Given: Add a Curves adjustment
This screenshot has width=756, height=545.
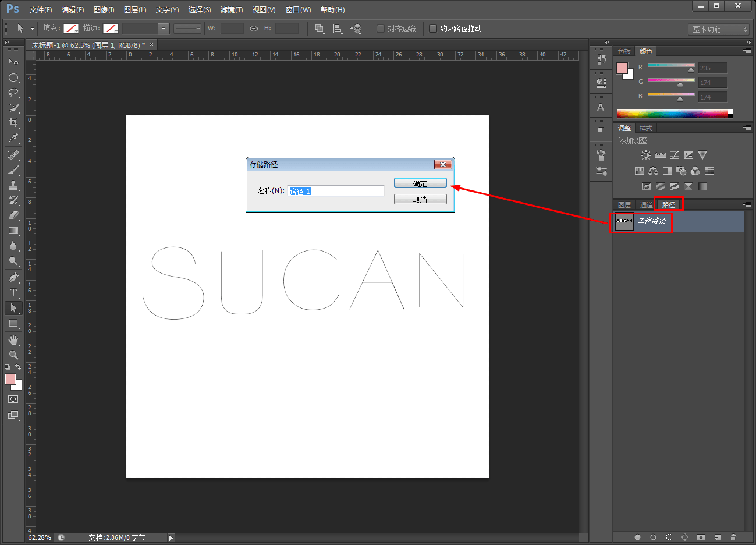Looking at the screenshot, I should pos(675,155).
